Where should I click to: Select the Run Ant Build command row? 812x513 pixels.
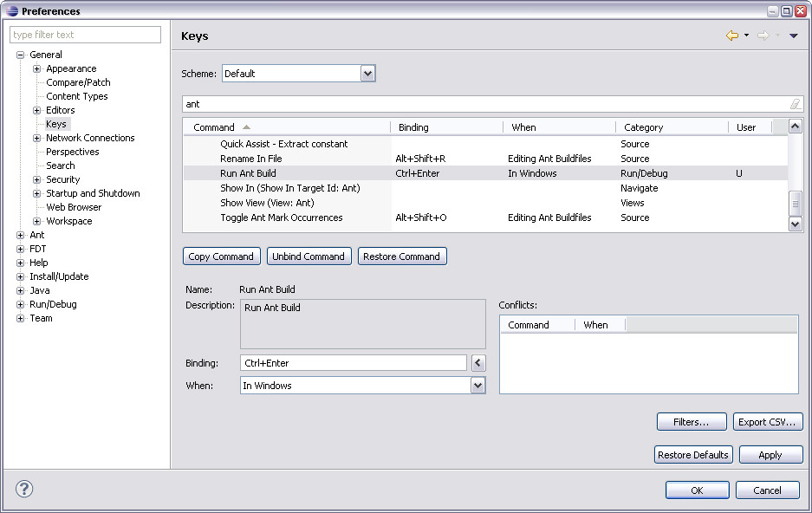tap(486, 173)
